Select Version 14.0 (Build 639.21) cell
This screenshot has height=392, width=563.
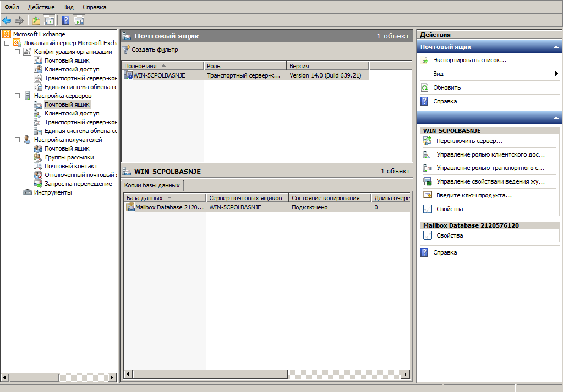tap(325, 75)
